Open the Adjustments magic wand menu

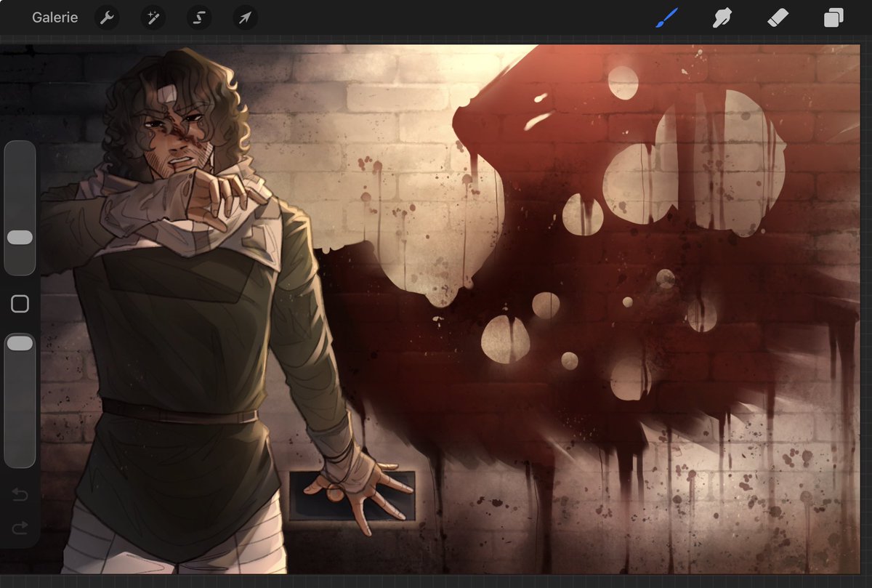pyautogui.click(x=153, y=17)
